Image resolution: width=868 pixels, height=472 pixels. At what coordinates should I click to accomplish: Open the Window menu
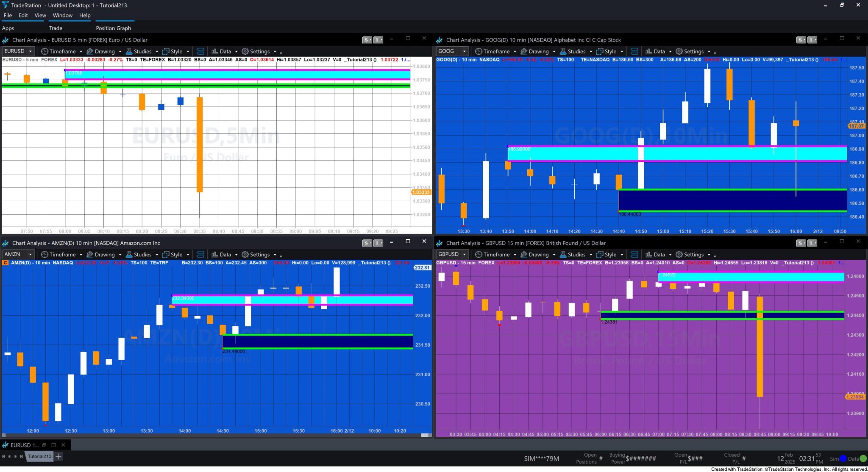pos(62,15)
